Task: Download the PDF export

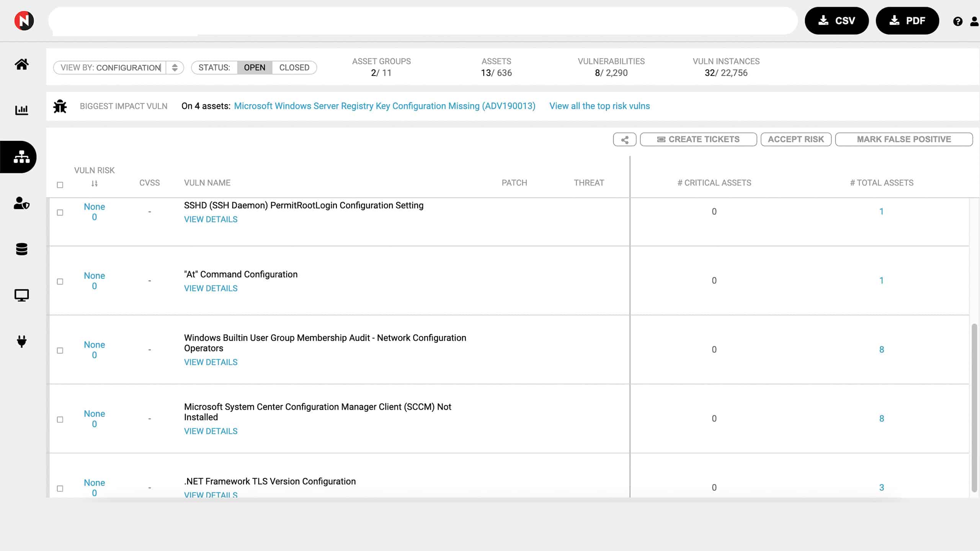Action: (907, 21)
